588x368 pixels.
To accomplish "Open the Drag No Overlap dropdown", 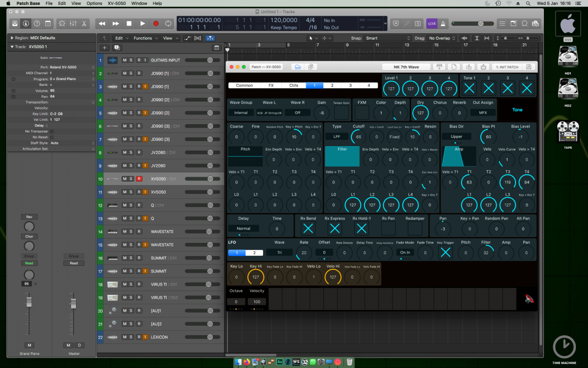I will click(442, 38).
